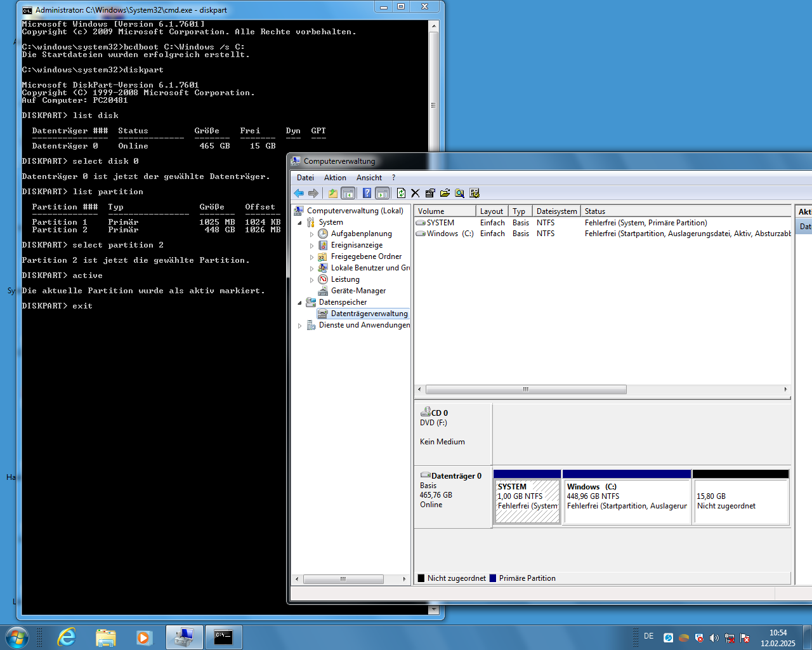Click the taskbar clock showing 10:54
The height and width of the screenshot is (650, 812).
click(x=778, y=638)
